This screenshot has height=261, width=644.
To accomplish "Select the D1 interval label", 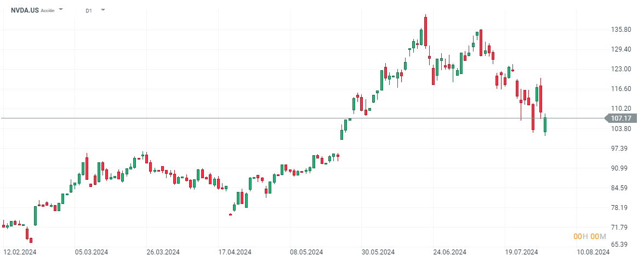I will click(x=88, y=10).
